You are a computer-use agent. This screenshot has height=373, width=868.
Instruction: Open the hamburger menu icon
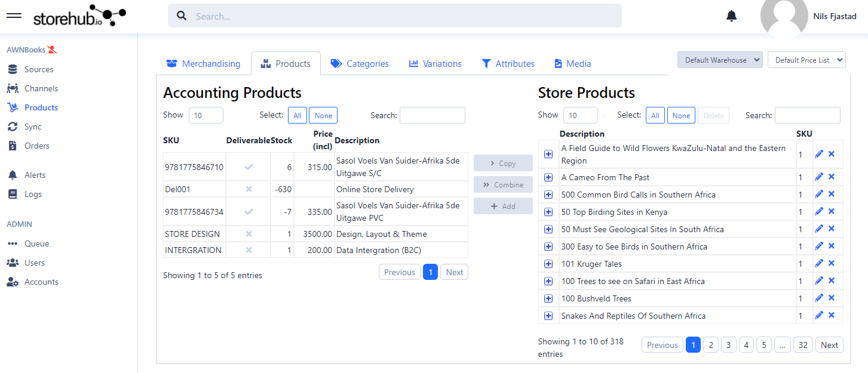(x=14, y=16)
